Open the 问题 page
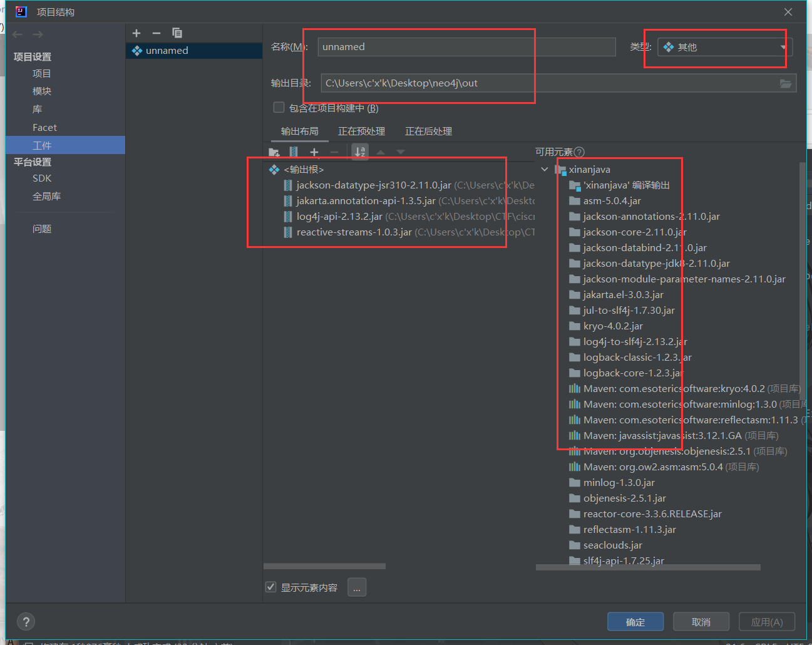This screenshot has width=812, height=645. coord(42,229)
